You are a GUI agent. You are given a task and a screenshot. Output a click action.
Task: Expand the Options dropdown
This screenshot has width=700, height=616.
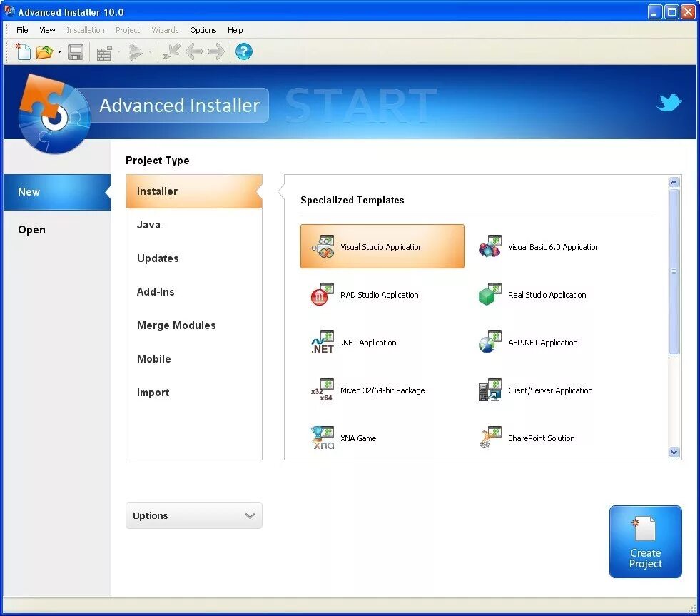point(194,515)
